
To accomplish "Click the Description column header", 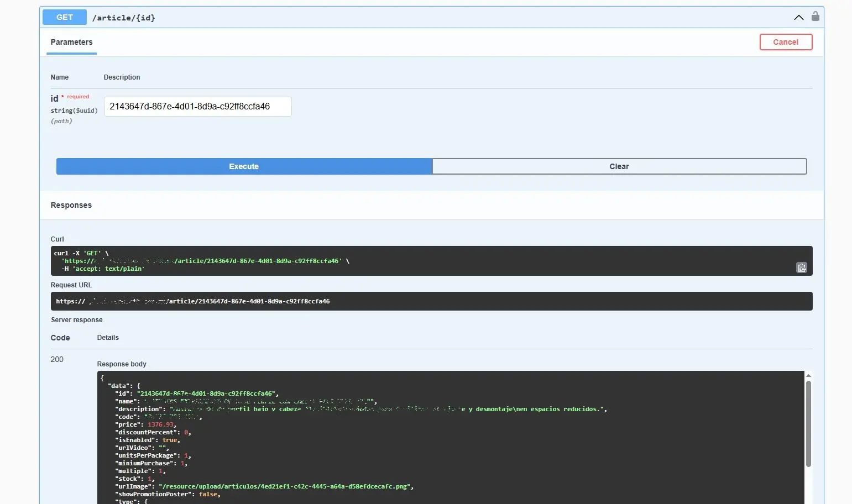I will 122,77.
